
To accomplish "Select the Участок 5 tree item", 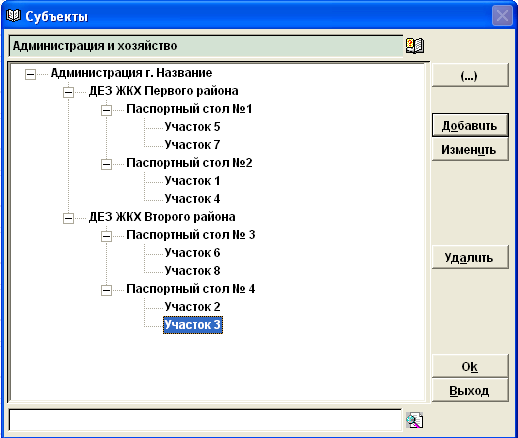I will (192, 127).
